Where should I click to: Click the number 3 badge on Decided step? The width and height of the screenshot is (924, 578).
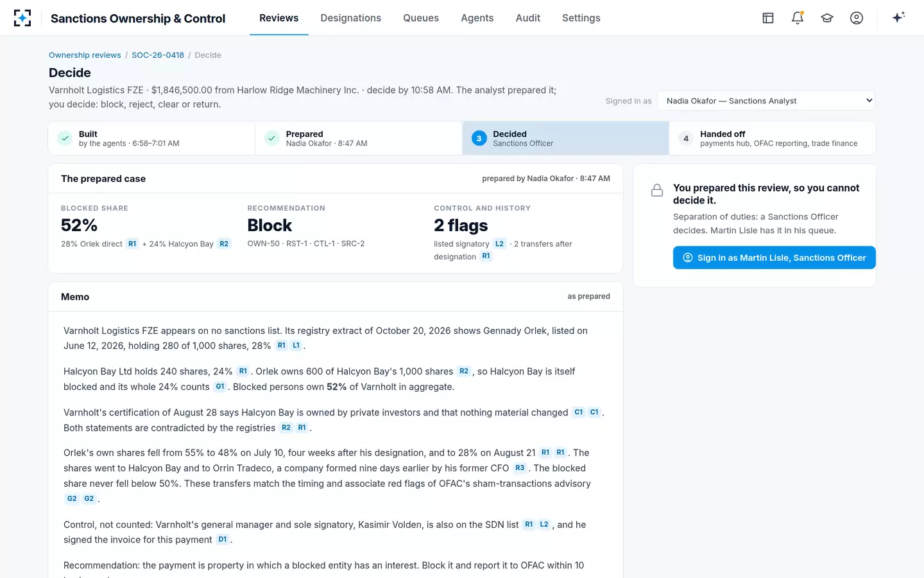[x=479, y=138]
